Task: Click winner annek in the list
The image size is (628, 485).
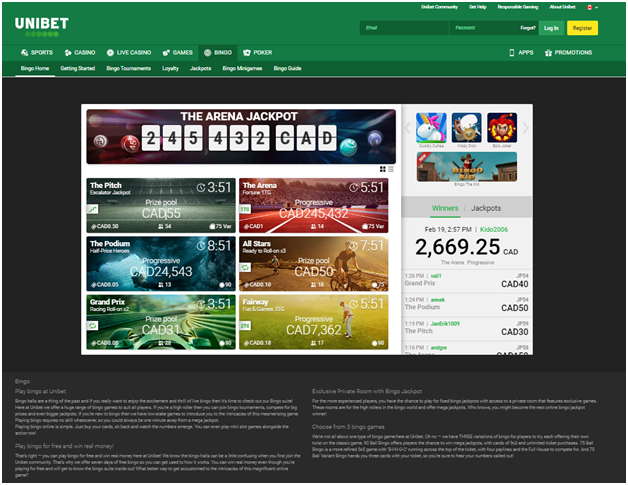Action: [438, 300]
